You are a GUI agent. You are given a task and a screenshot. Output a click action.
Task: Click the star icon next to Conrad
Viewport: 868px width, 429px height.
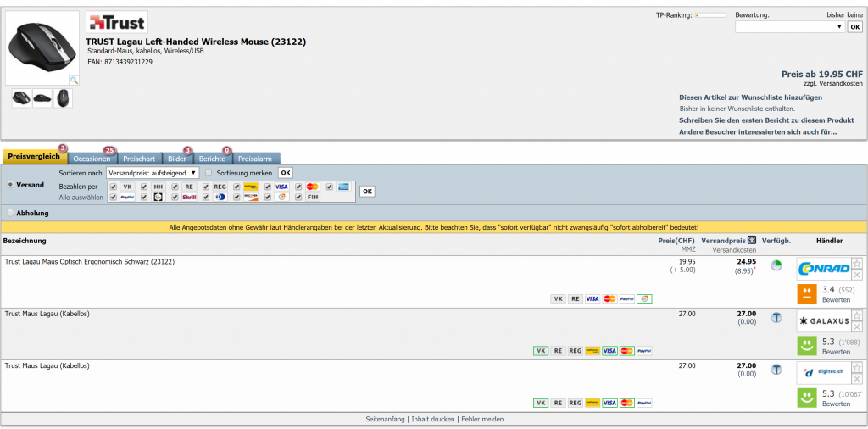[857, 264]
